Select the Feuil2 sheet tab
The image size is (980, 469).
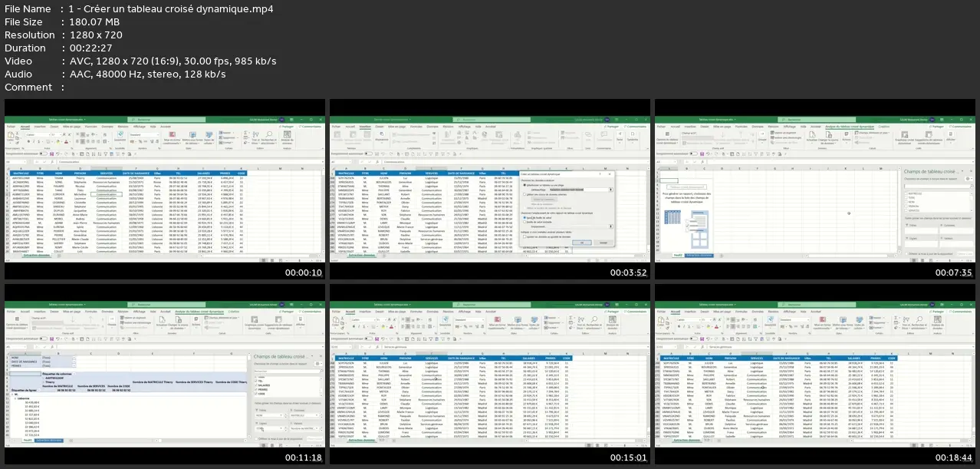pos(677,256)
